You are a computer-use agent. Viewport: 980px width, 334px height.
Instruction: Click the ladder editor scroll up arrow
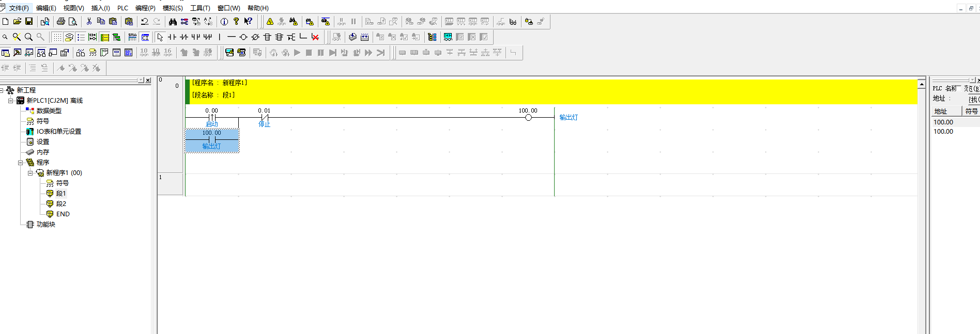pyautogui.click(x=922, y=84)
